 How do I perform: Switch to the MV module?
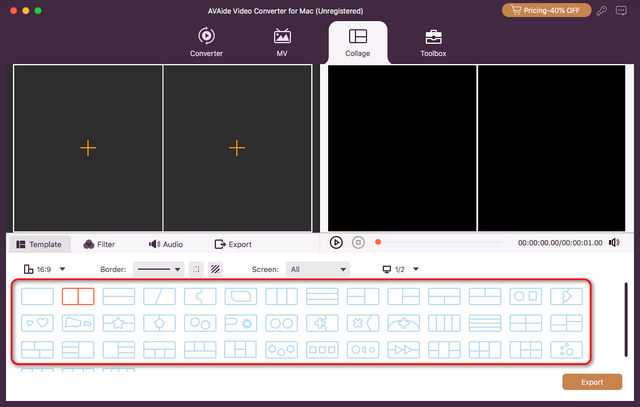point(282,42)
